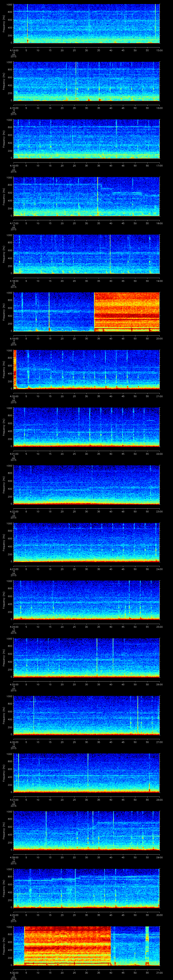The image size is (173, 980).
Task: Click the large red noise block in 4:30 spectrogram
Action: pyautogui.click(x=68, y=946)
